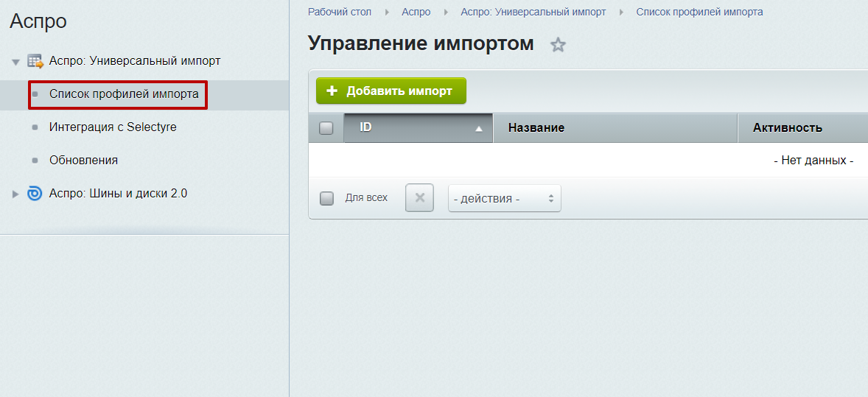This screenshot has width=868, height=397.
Task: Click the Добавить импорт green button
Action: 391,91
